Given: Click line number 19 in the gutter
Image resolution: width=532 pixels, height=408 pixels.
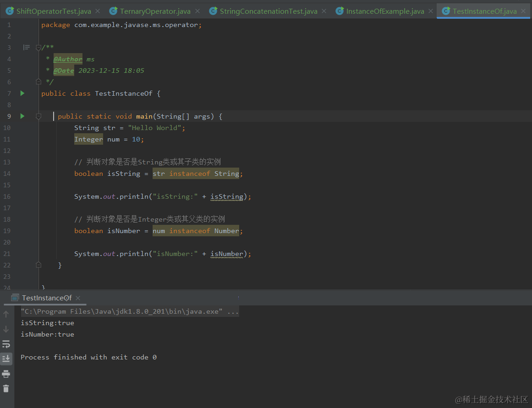Looking at the screenshot, I should click(7, 231).
